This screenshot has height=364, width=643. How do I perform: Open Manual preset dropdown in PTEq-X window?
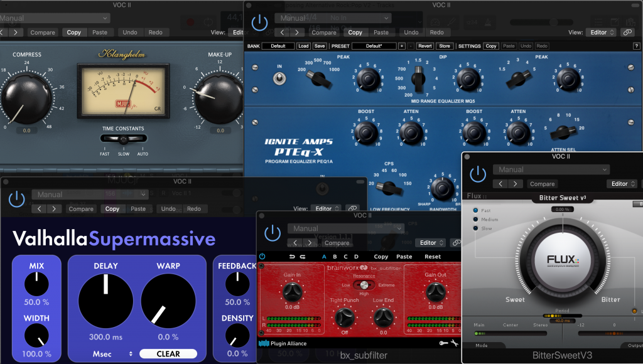(333, 18)
